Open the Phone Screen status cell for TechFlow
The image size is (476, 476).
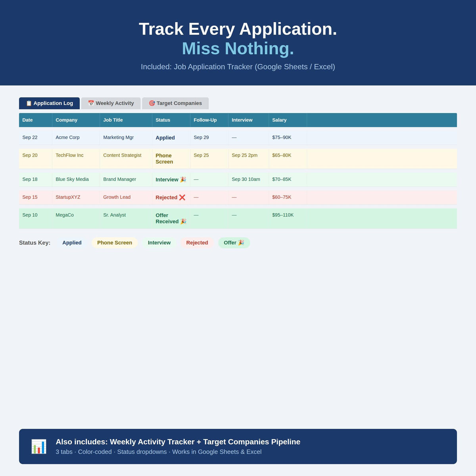point(171,159)
